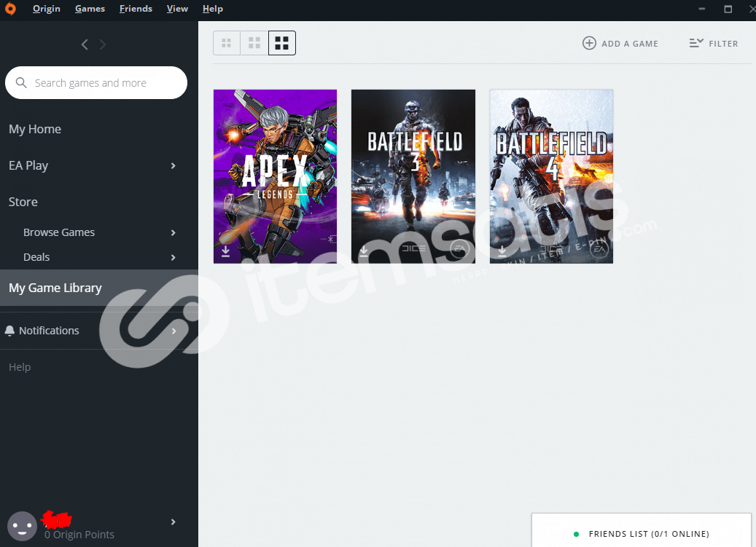Open the Games menu
756x547 pixels.
pyautogui.click(x=90, y=9)
